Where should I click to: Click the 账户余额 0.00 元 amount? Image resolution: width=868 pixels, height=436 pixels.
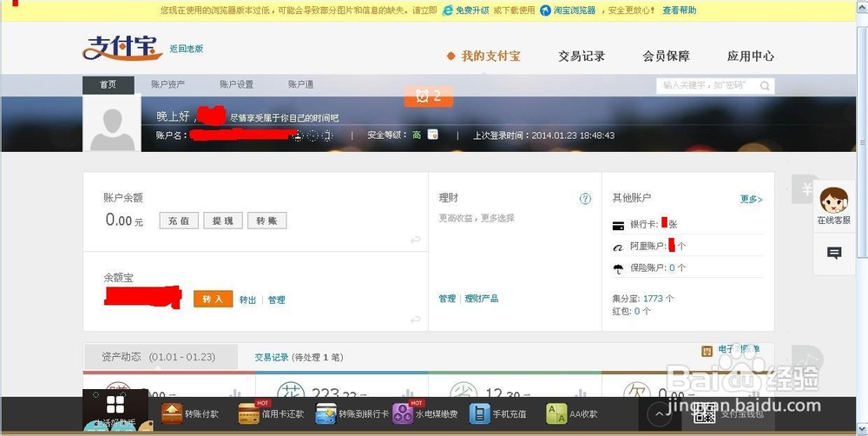(124, 221)
